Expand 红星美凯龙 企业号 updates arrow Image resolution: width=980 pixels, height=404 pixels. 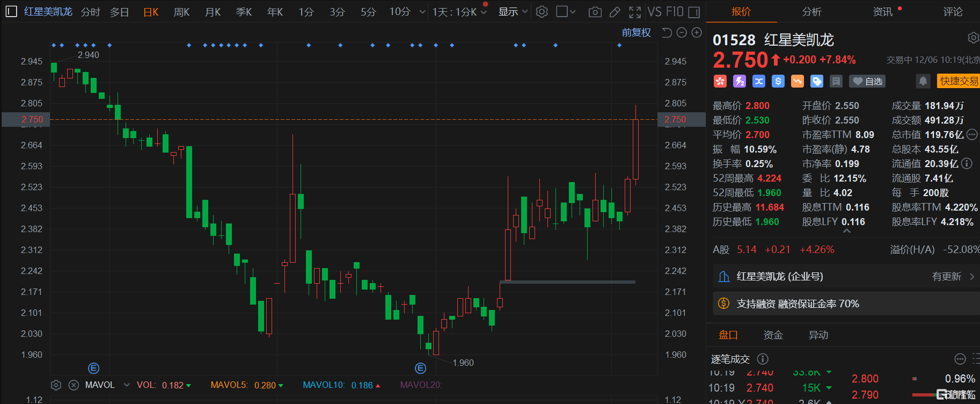tap(972, 277)
